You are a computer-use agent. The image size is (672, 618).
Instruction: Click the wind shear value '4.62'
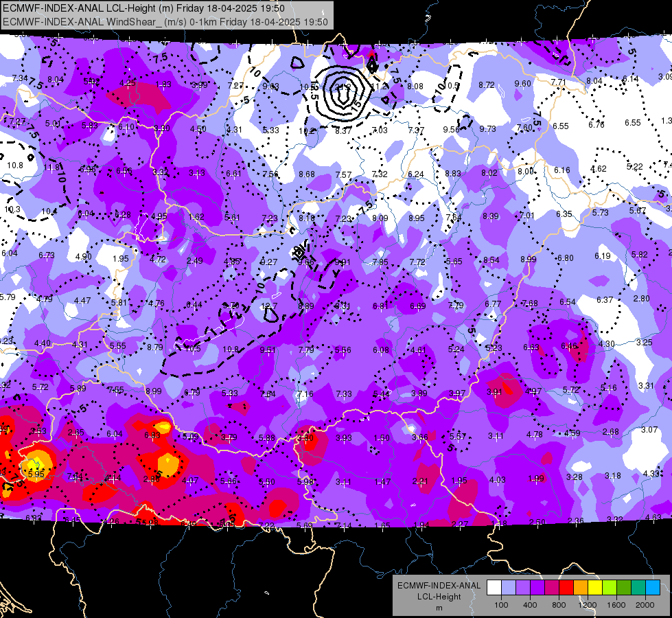599,169
